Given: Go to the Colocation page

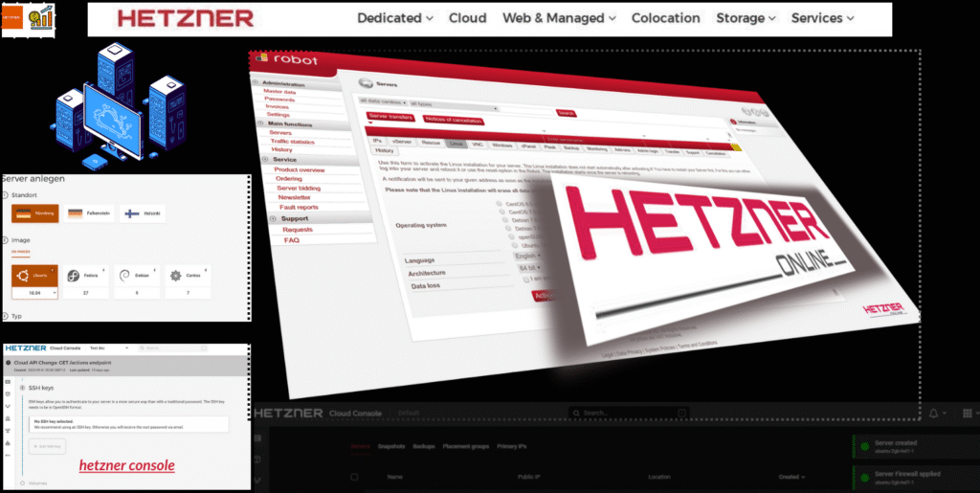Looking at the screenshot, I should (666, 18).
